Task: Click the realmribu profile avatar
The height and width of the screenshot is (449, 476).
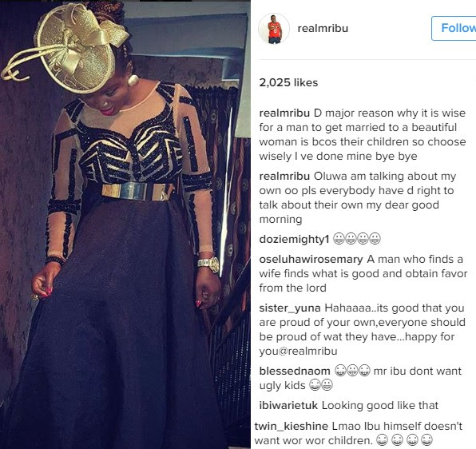Action: tap(274, 29)
